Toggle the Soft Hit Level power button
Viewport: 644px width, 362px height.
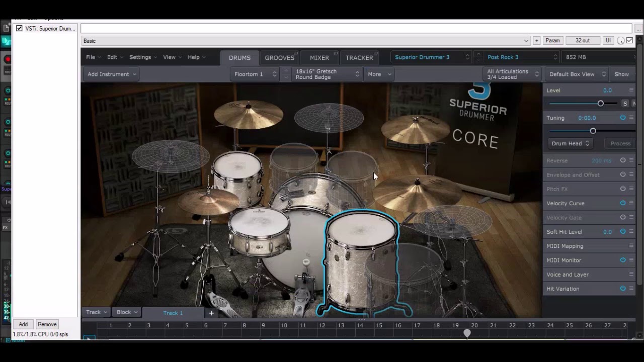[x=623, y=232]
